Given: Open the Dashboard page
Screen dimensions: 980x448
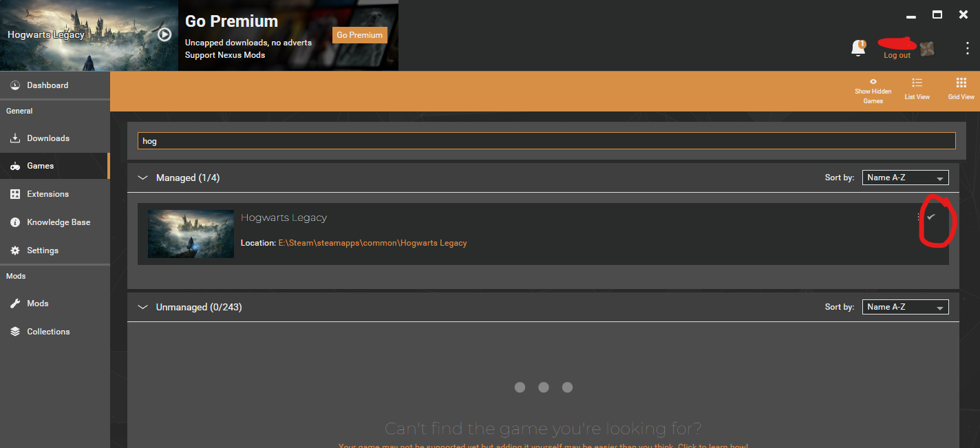Looking at the screenshot, I should (x=54, y=85).
